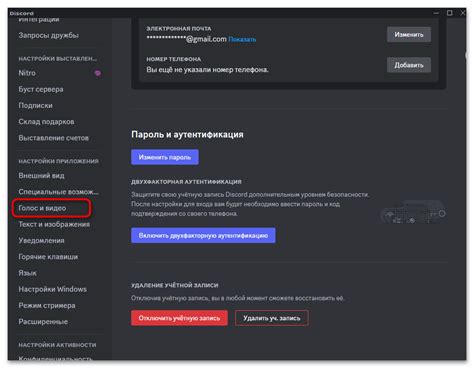Viewport: 474px width, 368px height.
Task: Click the НАСТРОЙКИ ПРИЛОЖЕНИЯ sidebar header
Action: (x=58, y=161)
